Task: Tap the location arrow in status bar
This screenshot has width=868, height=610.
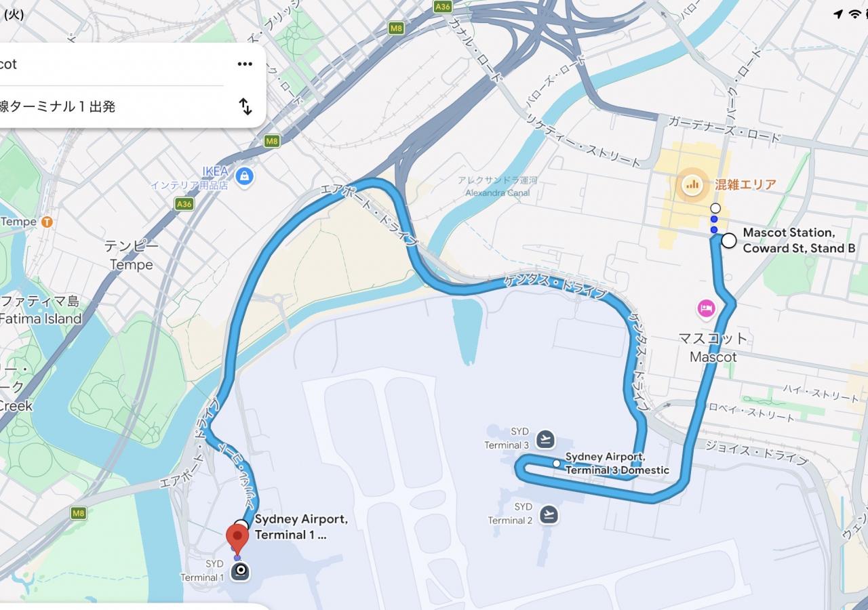Action: coord(838,14)
